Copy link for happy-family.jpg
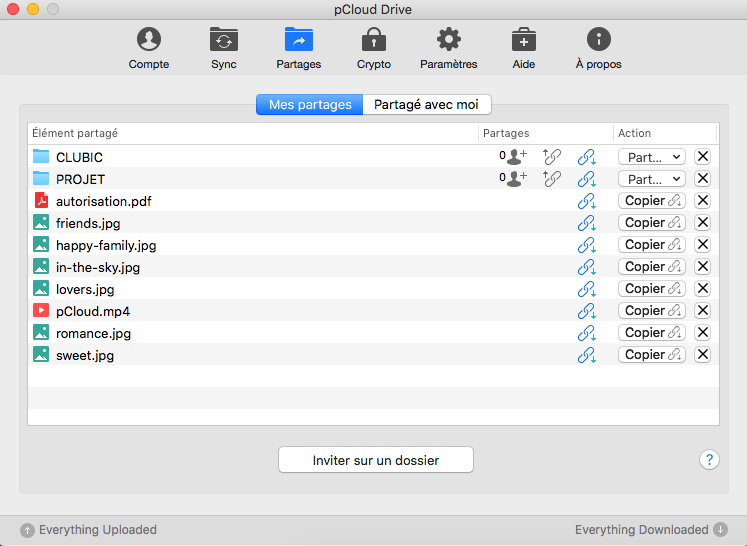747x546 pixels. click(652, 244)
